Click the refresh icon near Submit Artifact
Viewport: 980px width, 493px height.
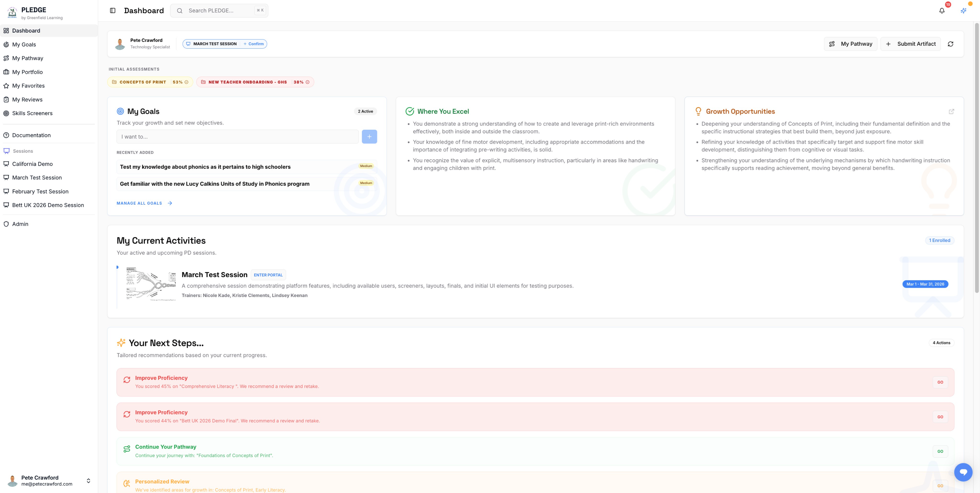click(951, 44)
